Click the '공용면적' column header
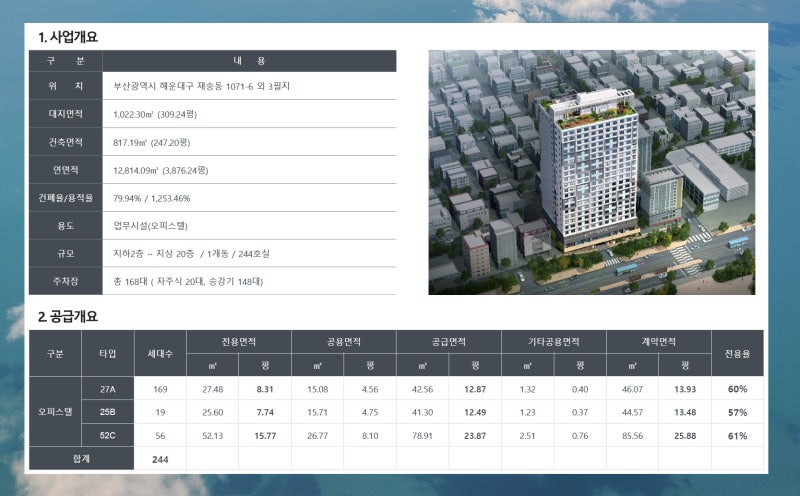Screen dimensions: 800x496 344,342
